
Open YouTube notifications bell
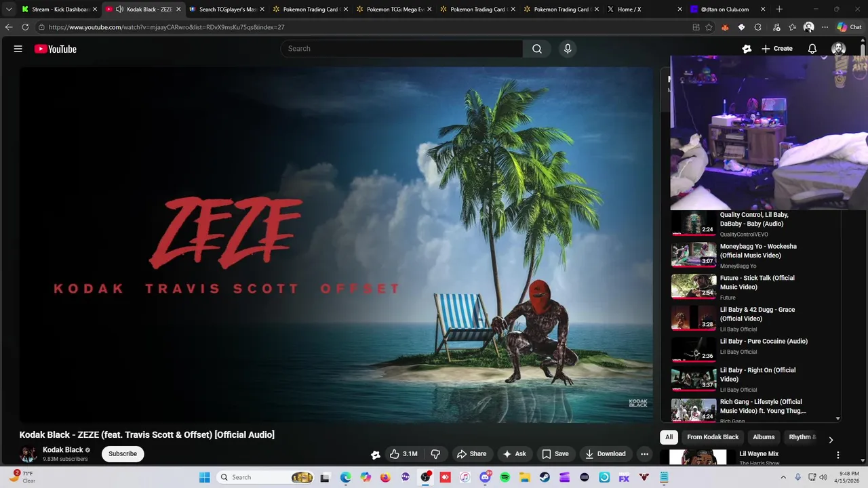[812, 49]
